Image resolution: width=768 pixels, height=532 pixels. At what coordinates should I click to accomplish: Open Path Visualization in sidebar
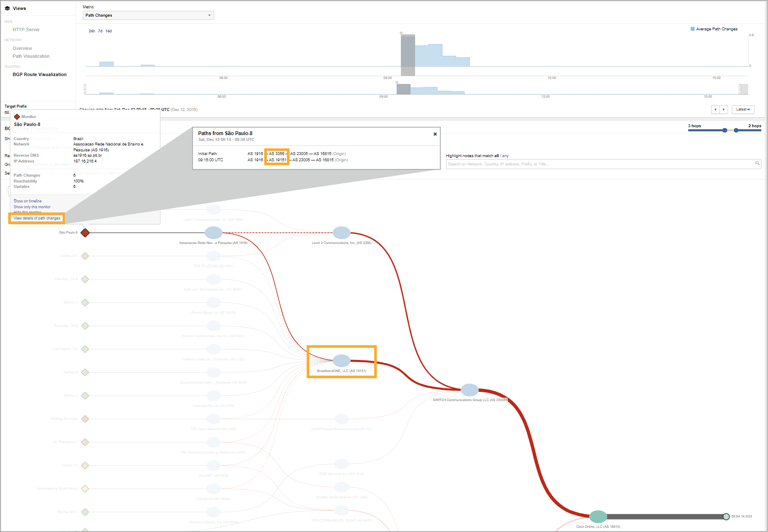click(31, 56)
